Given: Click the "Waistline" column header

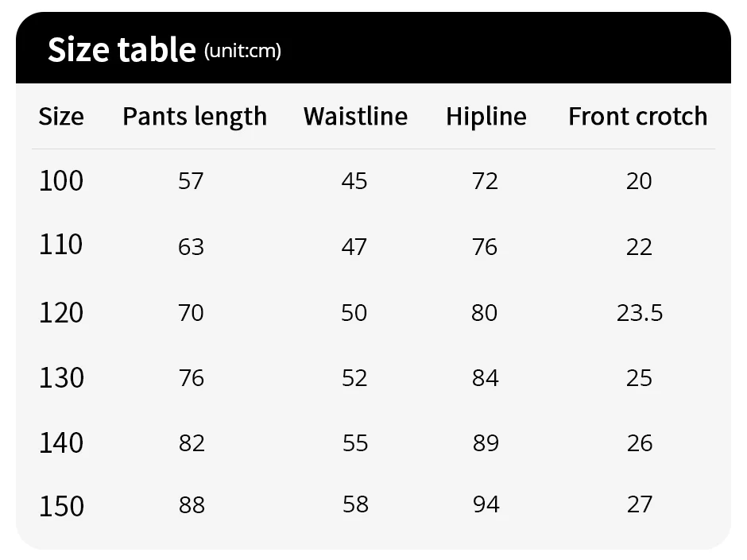Looking at the screenshot, I should tap(355, 117).
